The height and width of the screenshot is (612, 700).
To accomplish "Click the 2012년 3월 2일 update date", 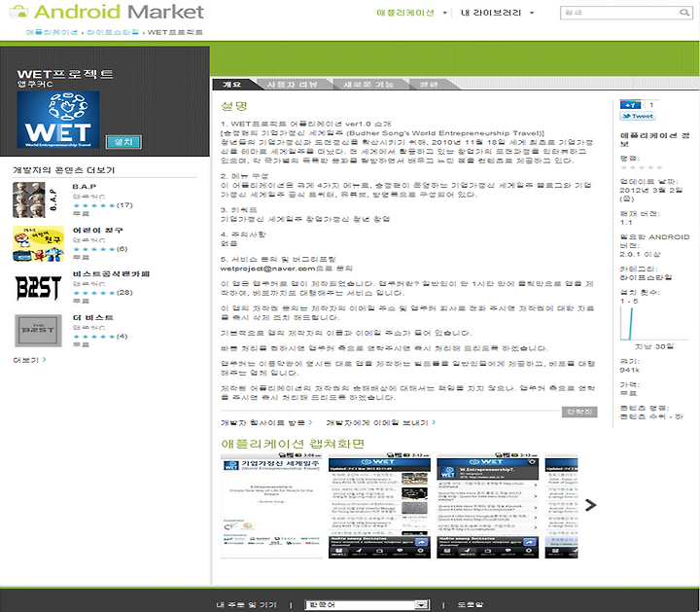I will 650,195.
